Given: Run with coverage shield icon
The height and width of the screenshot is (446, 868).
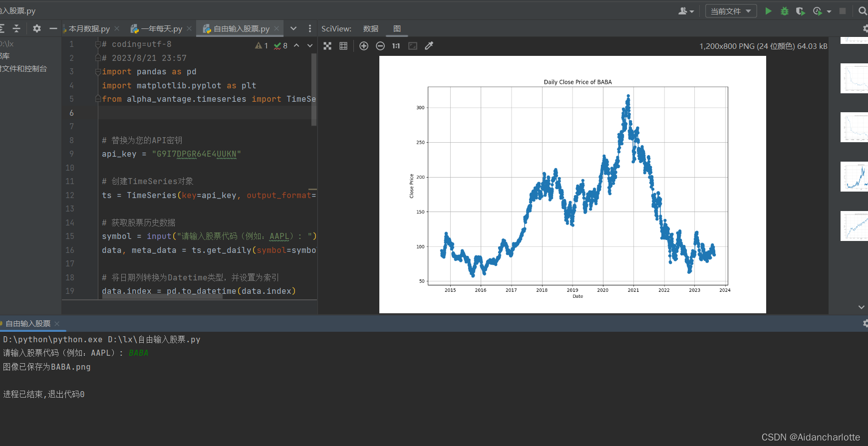Looking at the screenshot, I should (x=801, y=11).
